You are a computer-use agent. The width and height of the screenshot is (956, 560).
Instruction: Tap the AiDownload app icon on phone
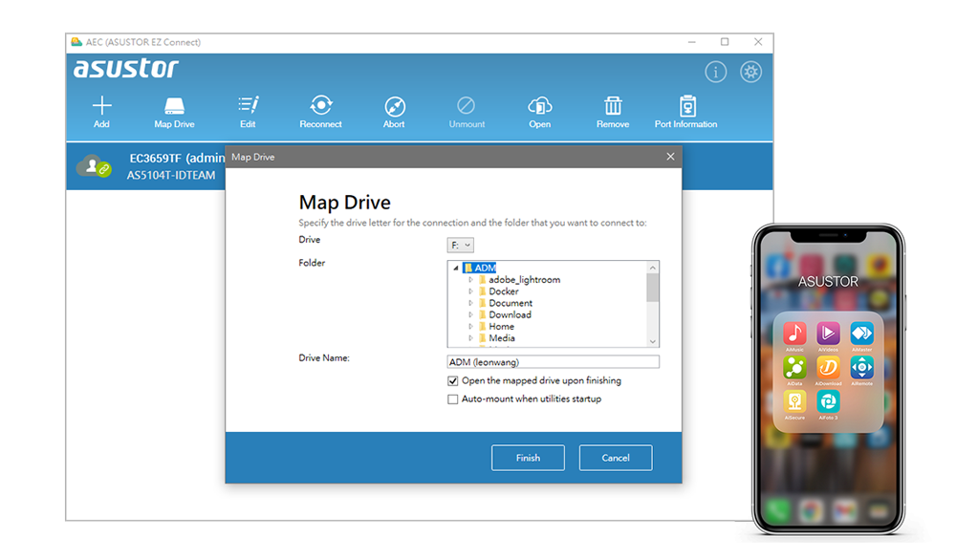(x=828, y=368)
